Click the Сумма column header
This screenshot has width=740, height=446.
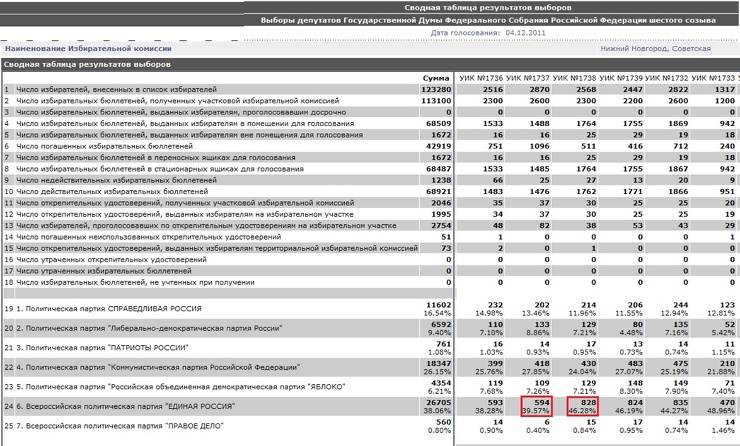[436, 78]
